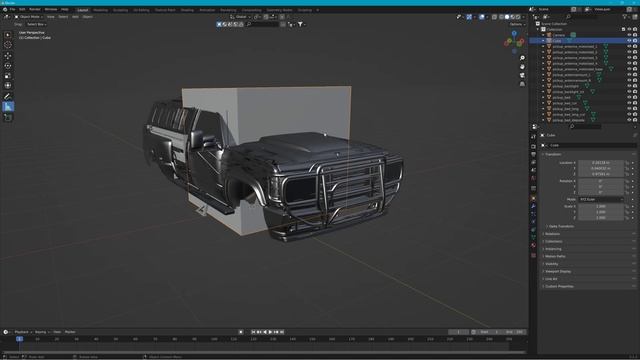Hide Cube in outliner with eye icon

tap(629, 41)
